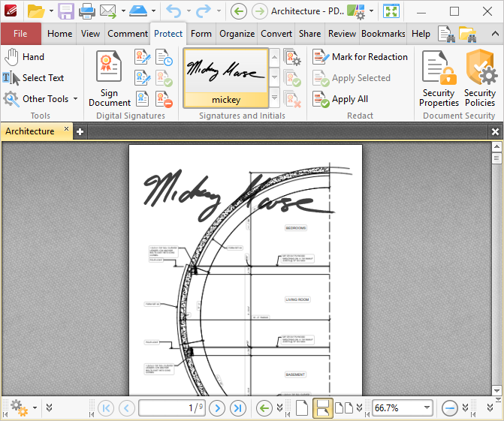Click the Print icon
This screenshot has height=421, width=504.
point(87,11)
